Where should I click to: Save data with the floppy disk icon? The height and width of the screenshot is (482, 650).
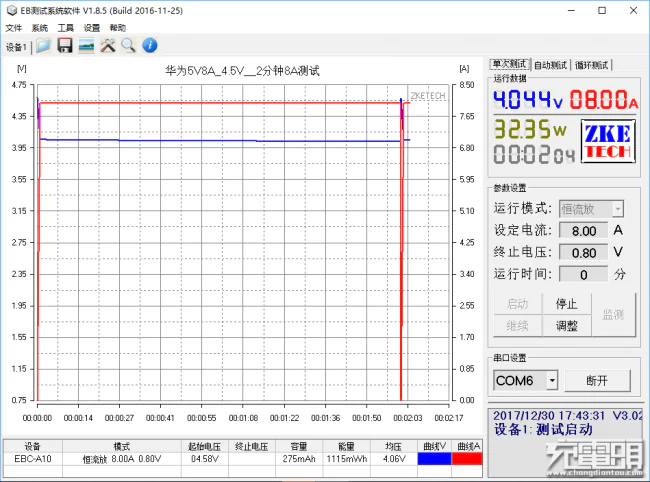pos(65,46)
